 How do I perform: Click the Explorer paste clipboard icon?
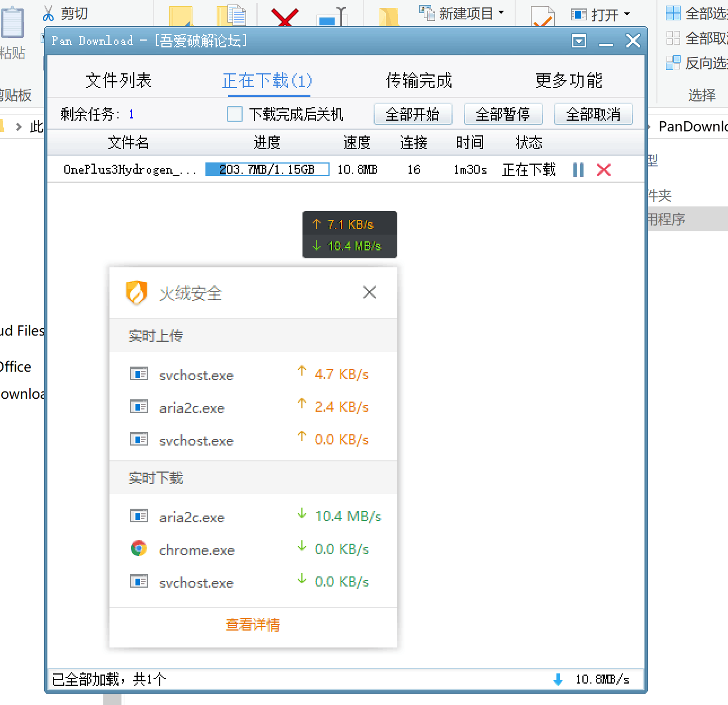(x=12, y=23)
